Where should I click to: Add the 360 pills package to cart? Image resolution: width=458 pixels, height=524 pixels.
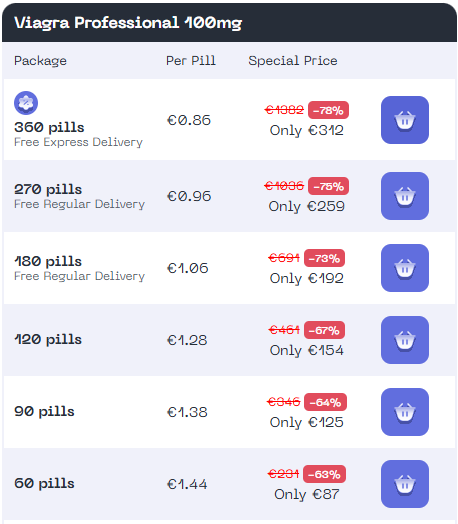coord(405,120)
